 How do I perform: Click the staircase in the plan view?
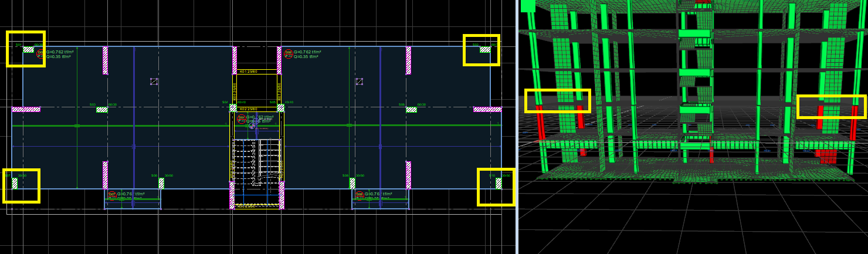pos(255,161)
